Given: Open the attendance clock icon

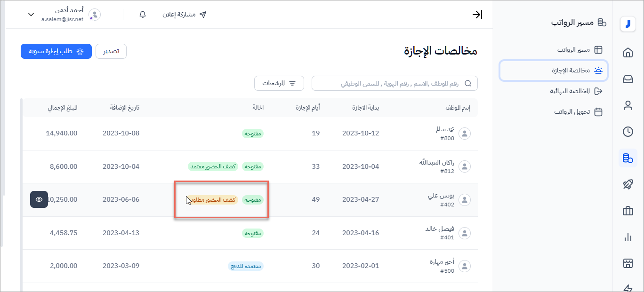Looking at the screenshot, I should click(628, 132).
